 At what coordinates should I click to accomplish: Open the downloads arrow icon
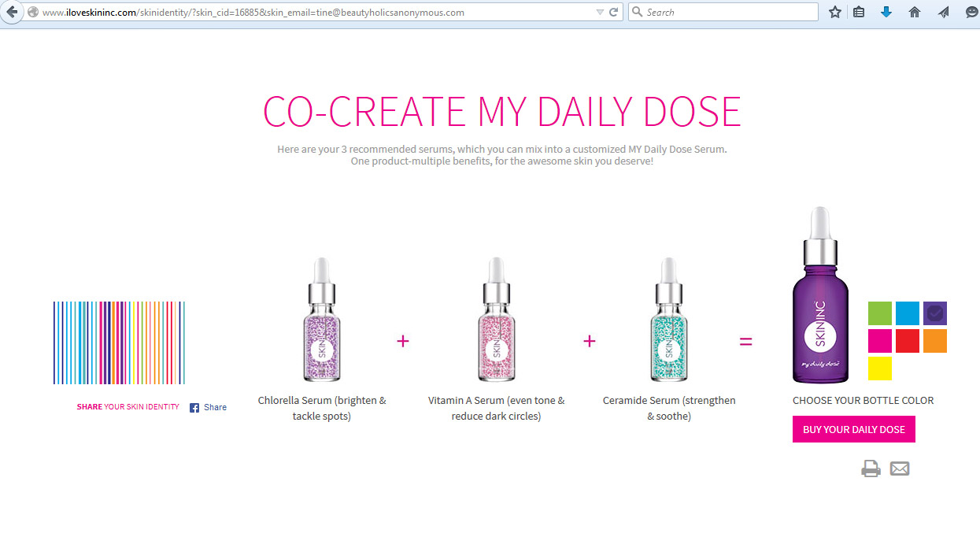(x=886, y=13)
